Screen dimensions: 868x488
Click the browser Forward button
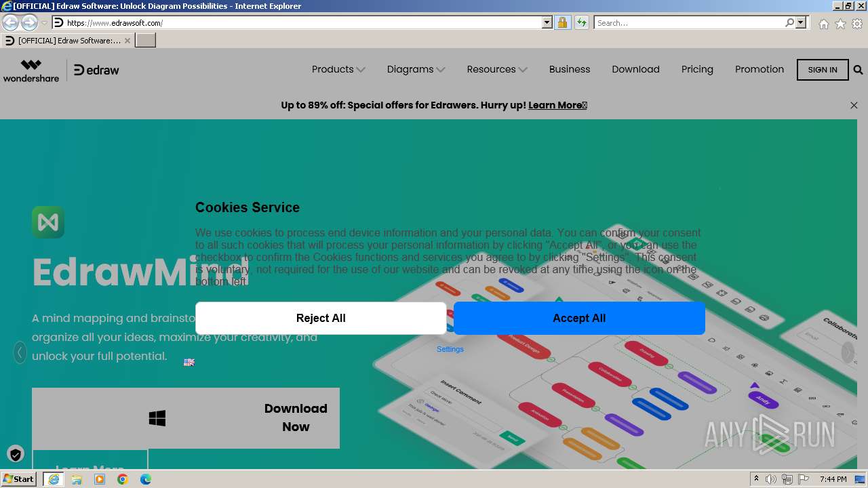(29, 22)
